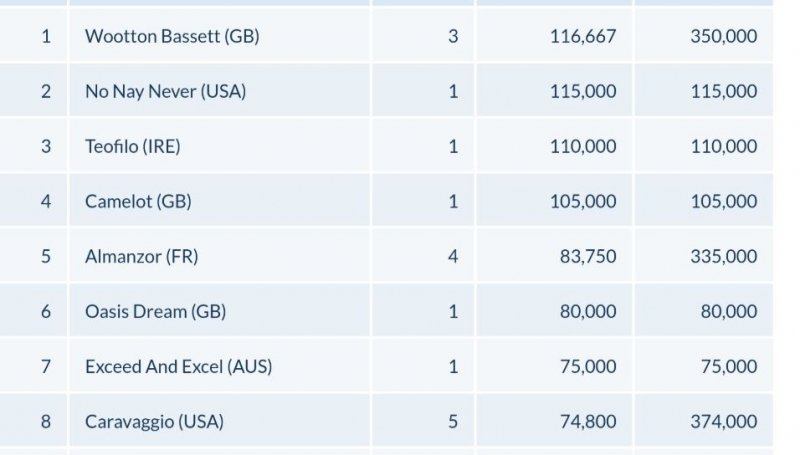Click the rank 1 cell for Wootton Bassett

pos(46,37)
